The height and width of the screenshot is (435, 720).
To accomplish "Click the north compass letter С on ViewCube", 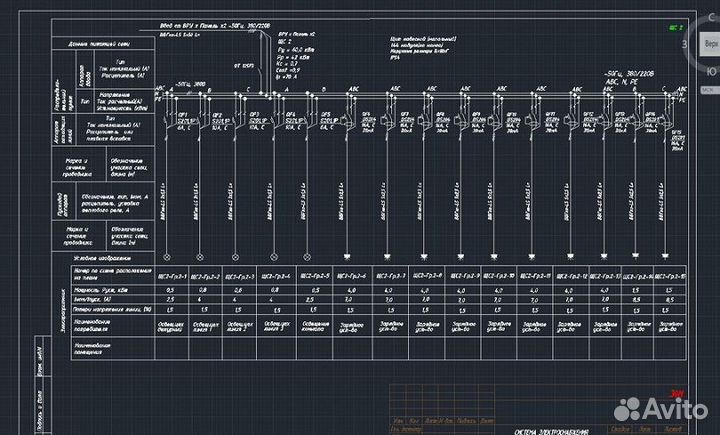I will coord(711,17).
